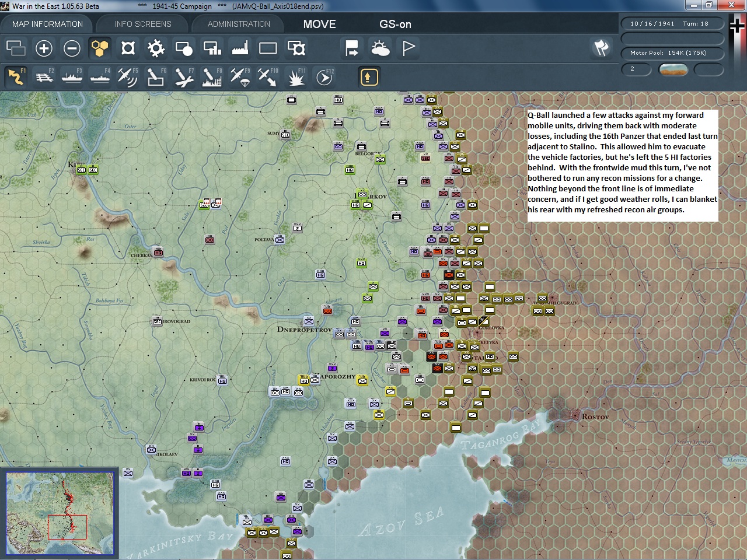Select HQ unit at Krivoi Rog
This screenshot has width=747, height=560.
(x=222, y=380)
